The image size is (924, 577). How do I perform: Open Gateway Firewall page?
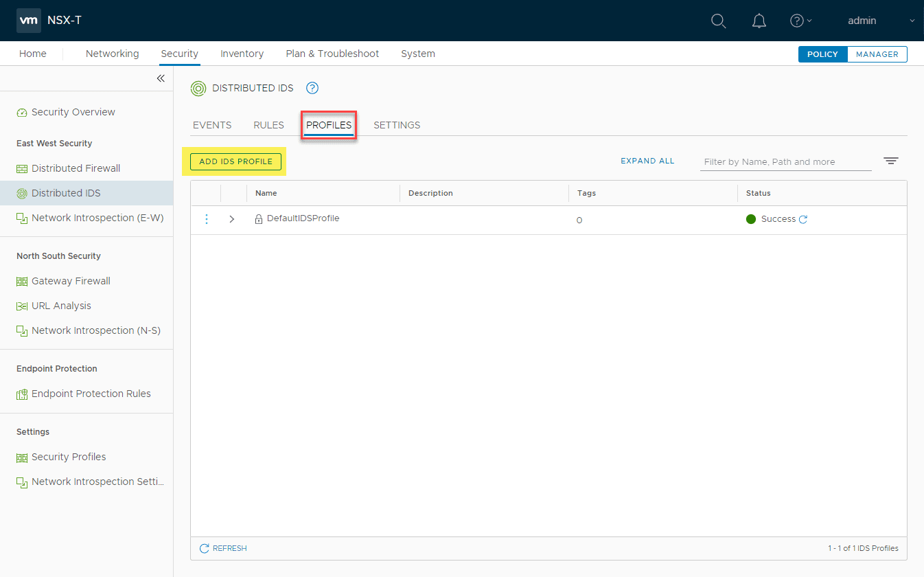71,282
